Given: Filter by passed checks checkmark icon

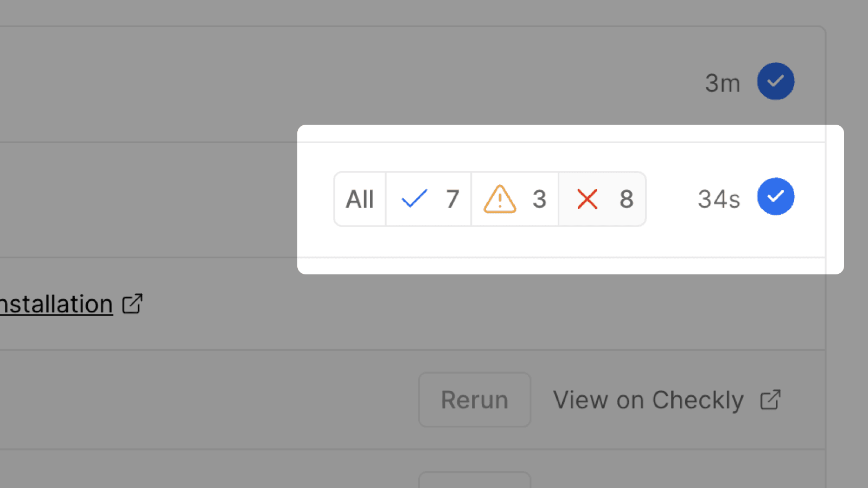Looking at the screenshot, I should tap(414, 199).
